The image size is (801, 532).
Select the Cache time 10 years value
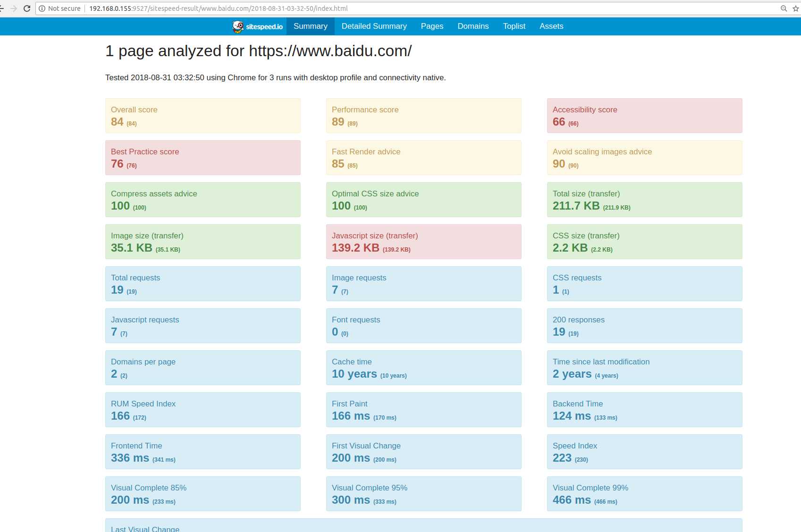(354, 374)
